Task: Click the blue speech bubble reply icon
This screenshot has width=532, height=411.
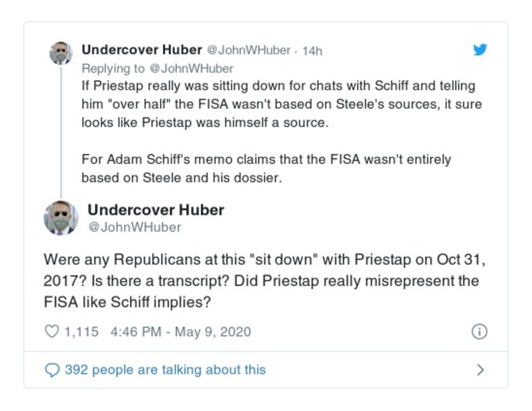Action: [51, 369]
